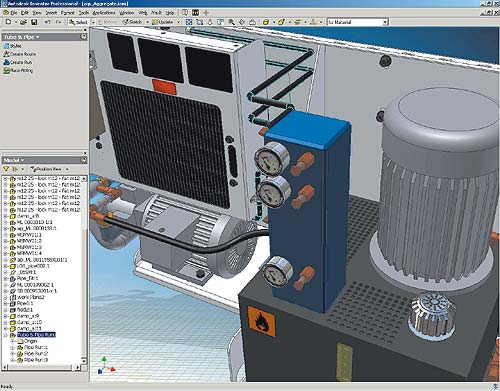This screenshot has width=500, height=391.
Task: Open the Window menu
Action: 127,13
